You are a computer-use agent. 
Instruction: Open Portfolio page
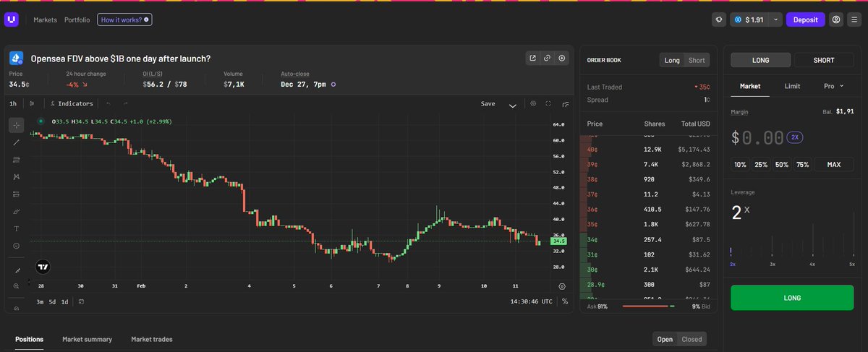coord(77,20)
